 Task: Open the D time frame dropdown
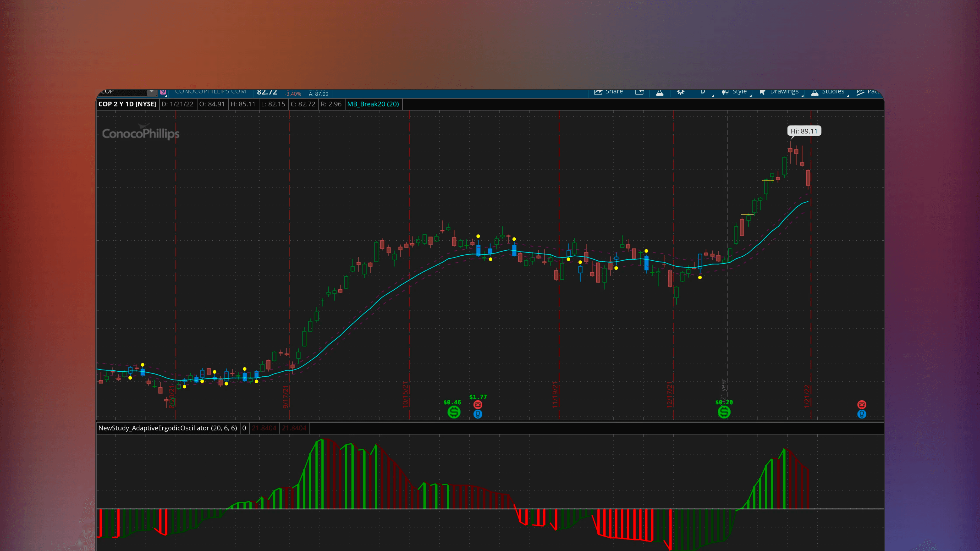703,92
